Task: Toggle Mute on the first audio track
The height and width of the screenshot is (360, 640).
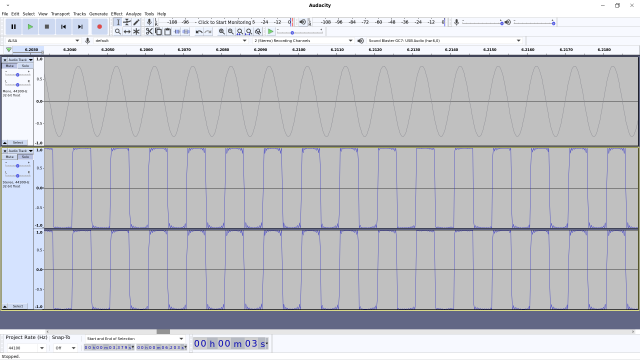Action: click(10, 66)
